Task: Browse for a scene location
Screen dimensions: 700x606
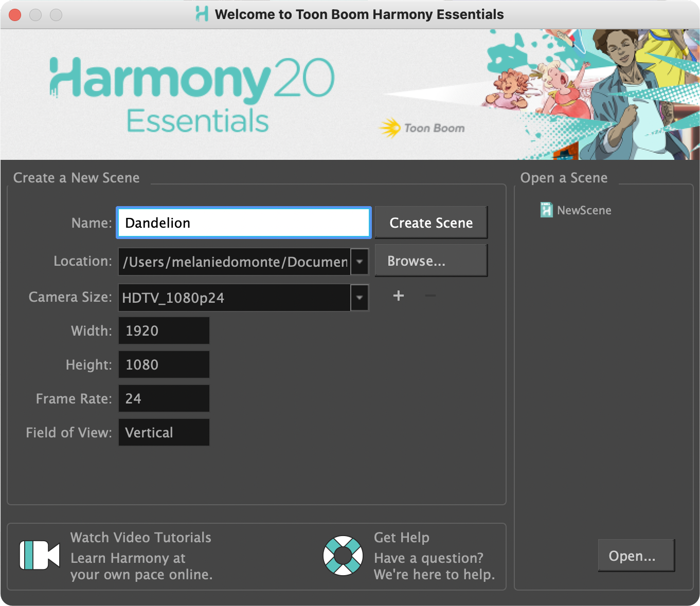Action: point(431,261)
